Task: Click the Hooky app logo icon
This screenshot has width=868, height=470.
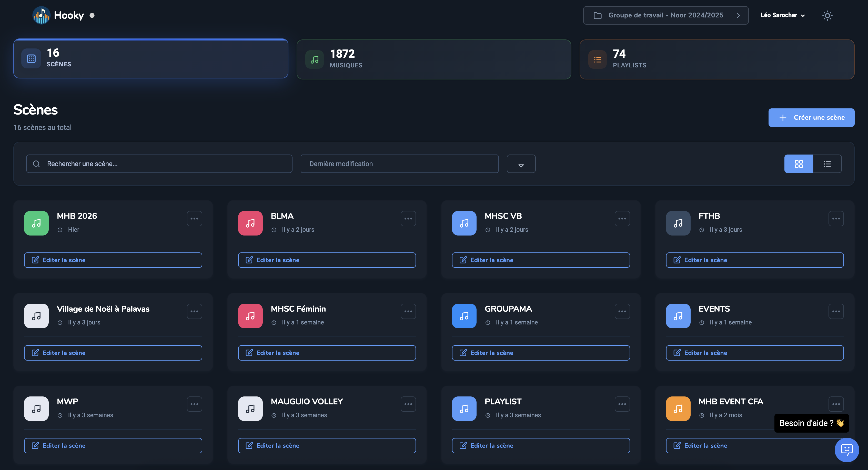Action: coord(41,15)
